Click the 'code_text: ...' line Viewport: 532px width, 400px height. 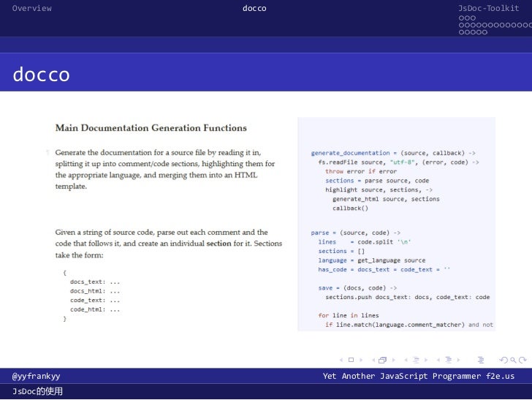point(95,300)
